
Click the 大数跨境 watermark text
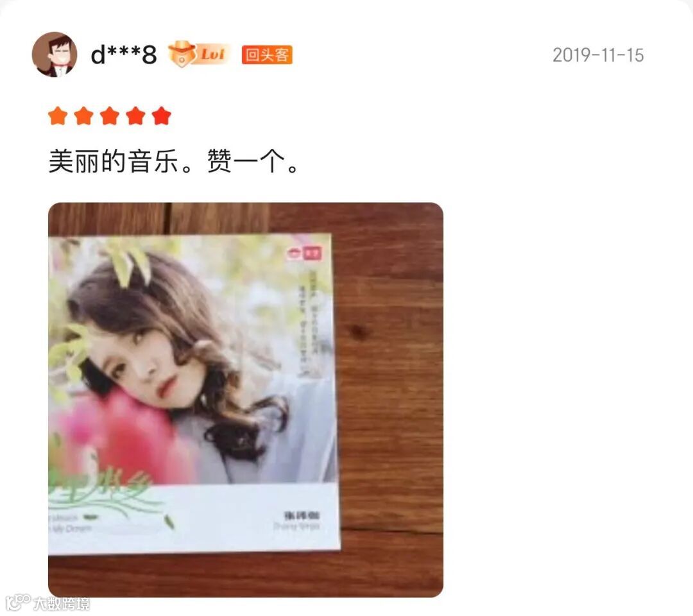(62, 604)
